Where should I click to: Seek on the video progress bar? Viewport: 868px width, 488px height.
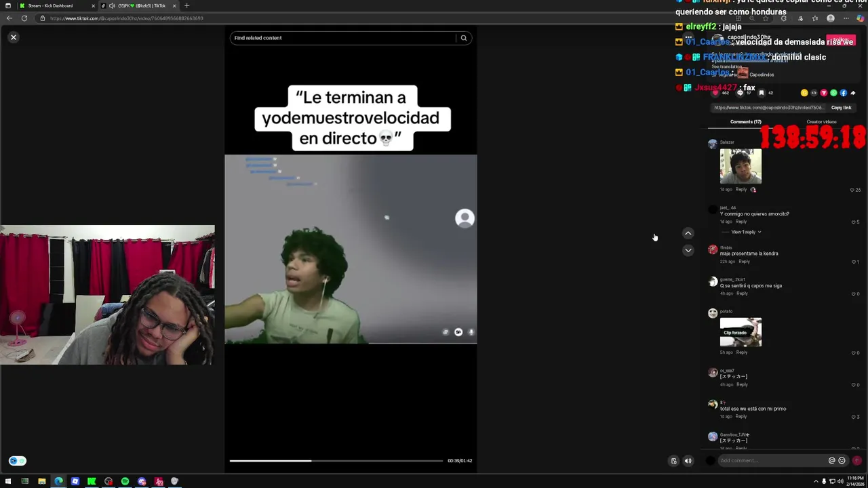pos(336,461)
